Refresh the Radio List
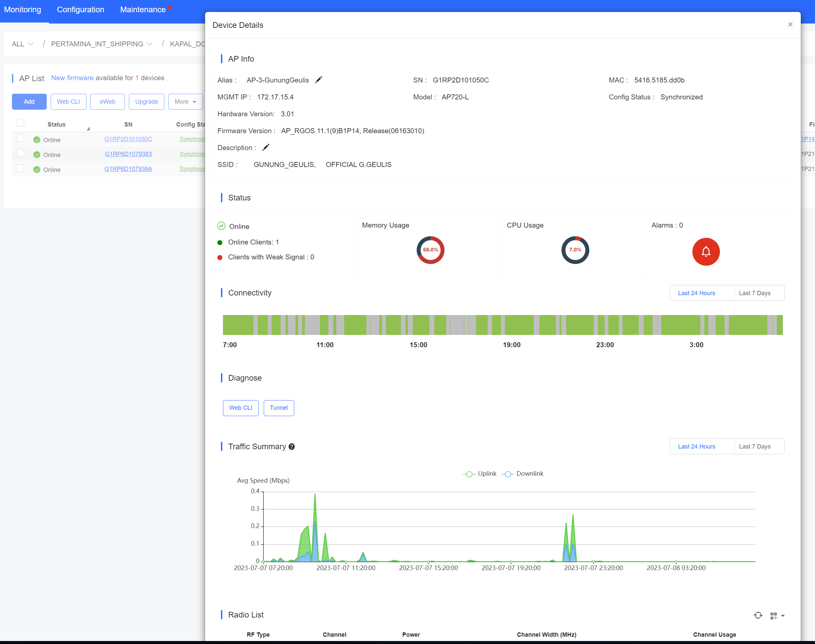This screenshot has height=644, width=815. coord(758,615)
